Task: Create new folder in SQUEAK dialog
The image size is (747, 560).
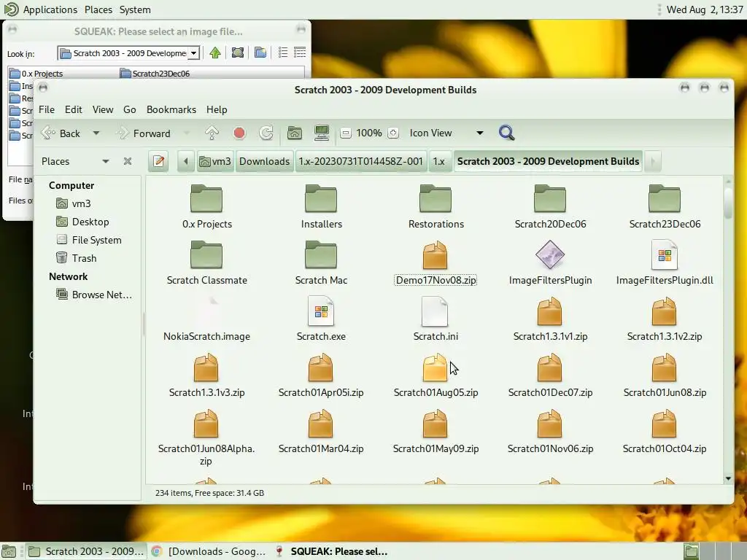Action: point(260,52)
